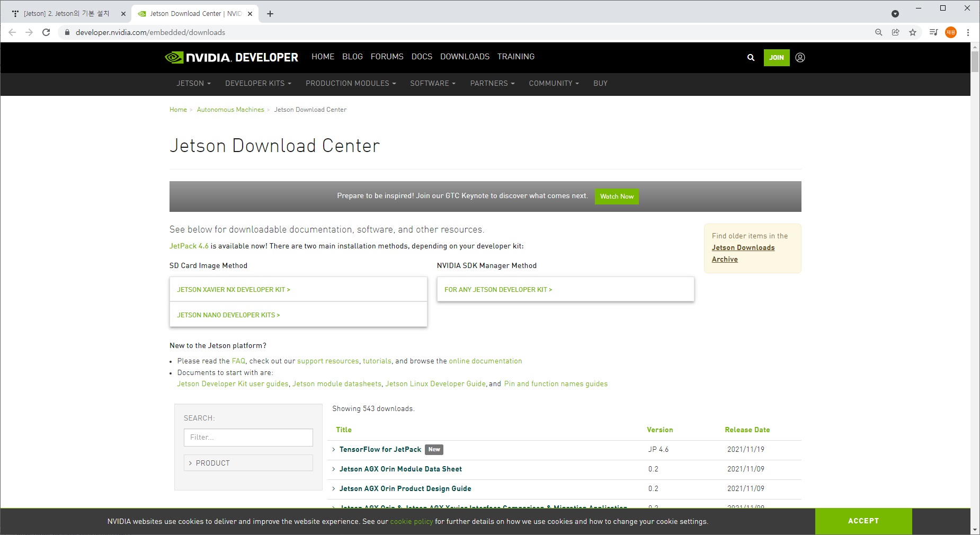Expand the JETSON dropdown menu
The height and width of the screenshot is (535, 980).
pos(193,83)
